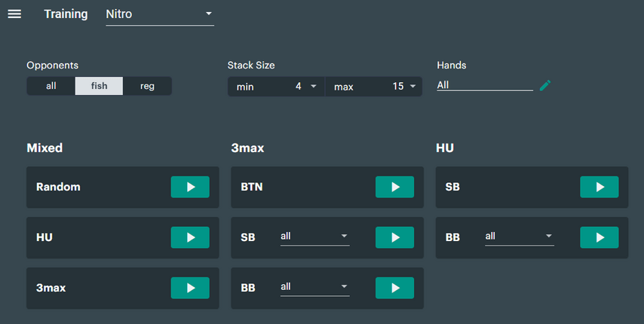Image resolution: width=644 pixels, height=324 pixels.
Task: Select the 'fish' opponents option
Action: (99, 86)
